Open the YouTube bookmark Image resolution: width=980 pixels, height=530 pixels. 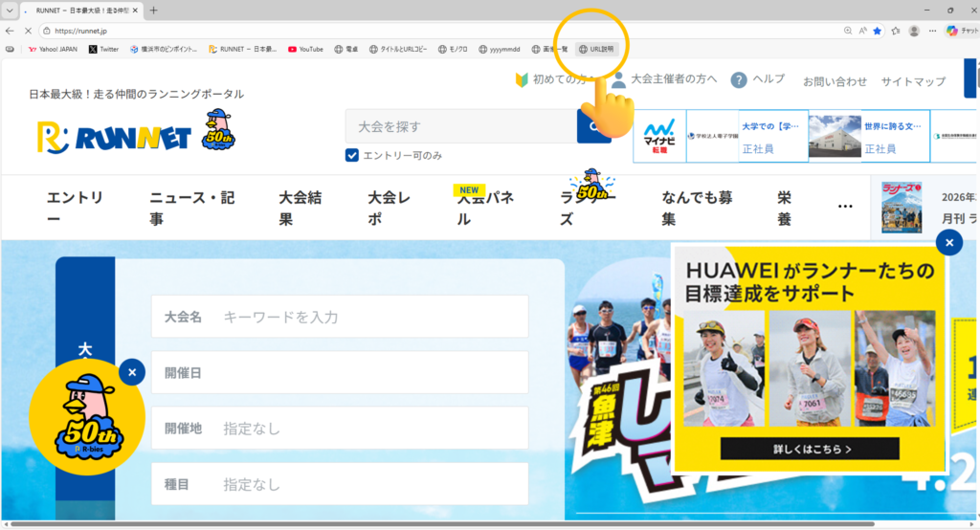pos(305,49)
